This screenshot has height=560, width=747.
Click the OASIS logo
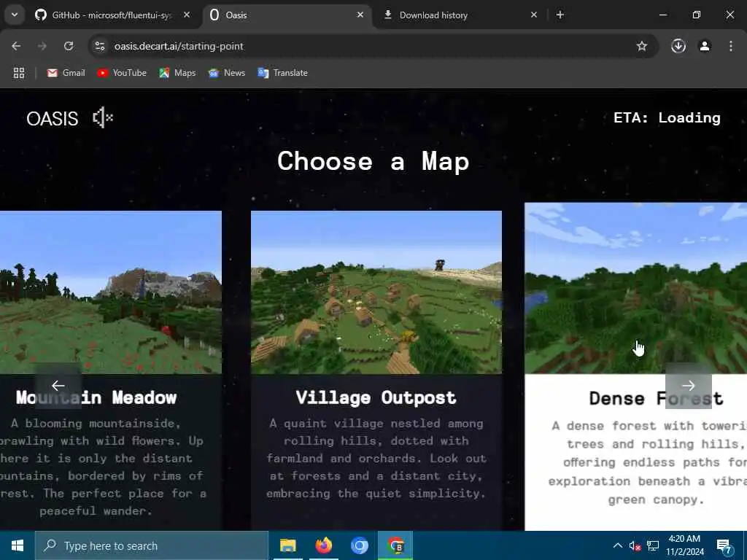coord(52,119)
